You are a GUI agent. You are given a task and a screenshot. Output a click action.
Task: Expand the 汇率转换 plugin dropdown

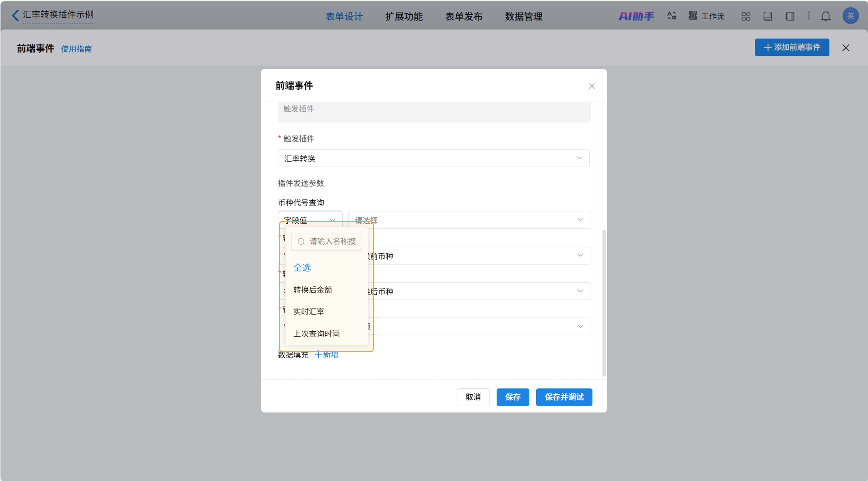click(x=433, y=158)
